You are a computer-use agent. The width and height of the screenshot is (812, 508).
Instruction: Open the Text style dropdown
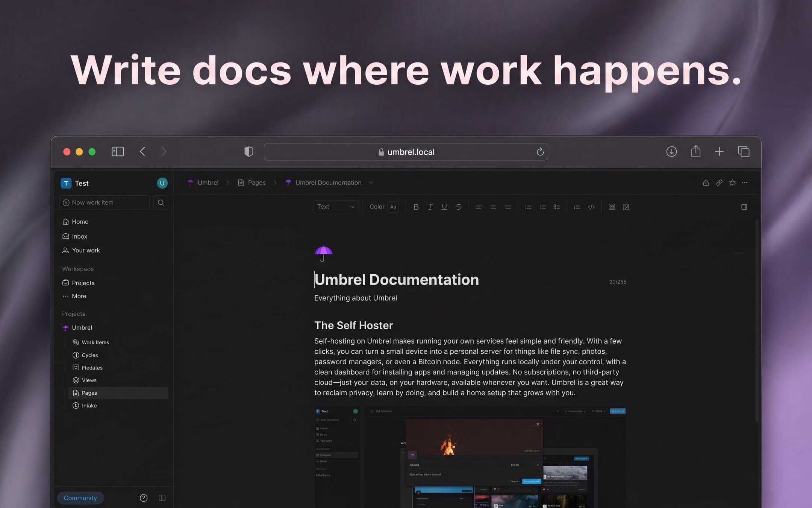point(335,207)
